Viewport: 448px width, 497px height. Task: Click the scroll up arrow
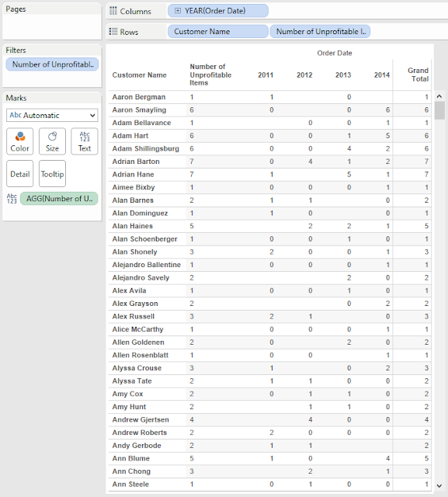coord(439,96)
